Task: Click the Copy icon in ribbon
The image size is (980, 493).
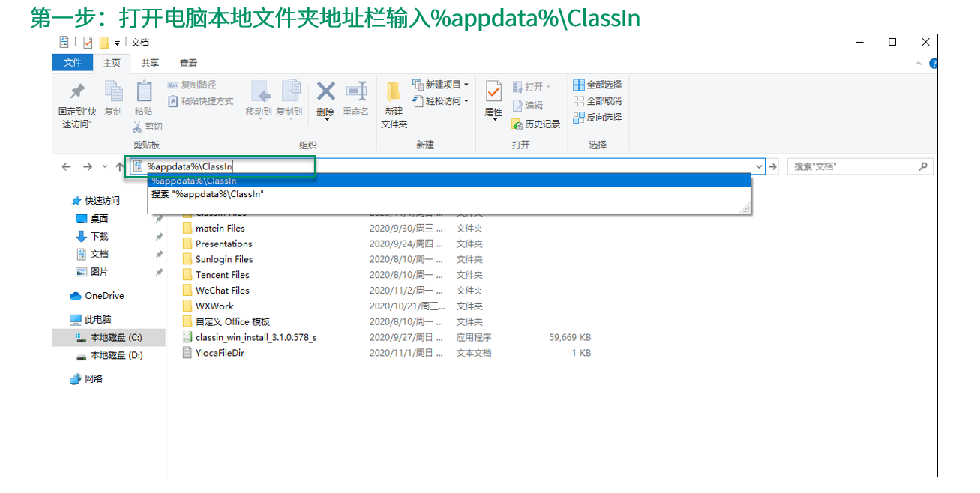Action: tap(113, 91)
